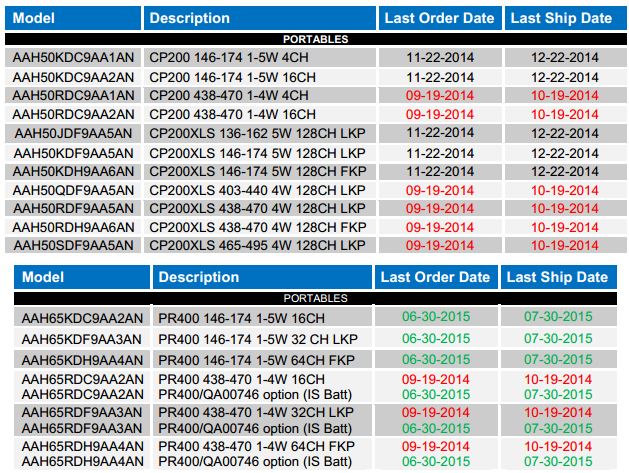Select model AAH50JDF9AA5AN cell

(x=73, y=133)
